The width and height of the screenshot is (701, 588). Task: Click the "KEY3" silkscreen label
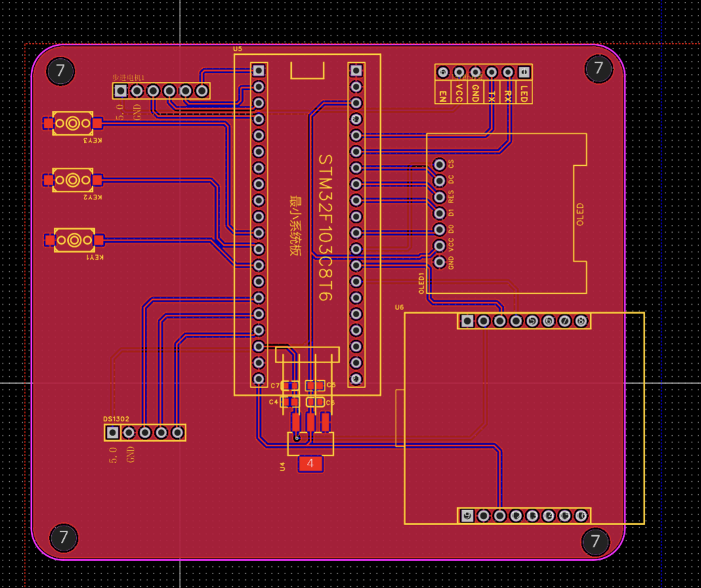[92, 140]
